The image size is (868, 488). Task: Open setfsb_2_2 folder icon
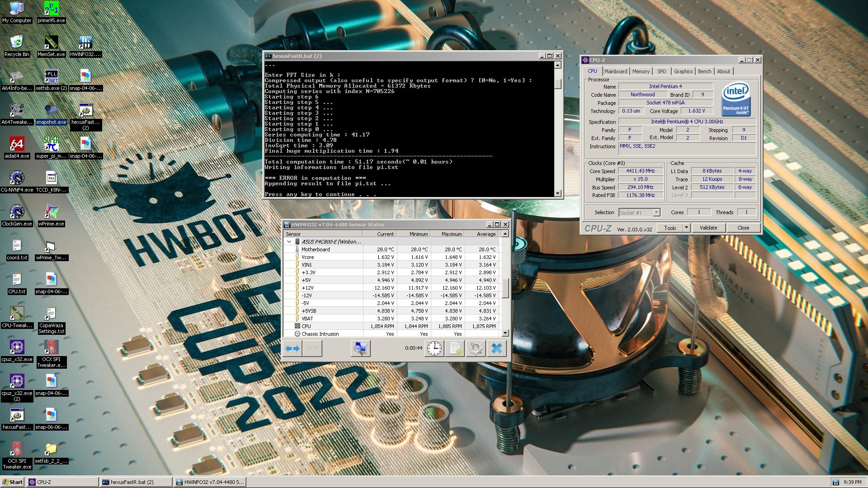pyautogui.click(x=51, y=453)
